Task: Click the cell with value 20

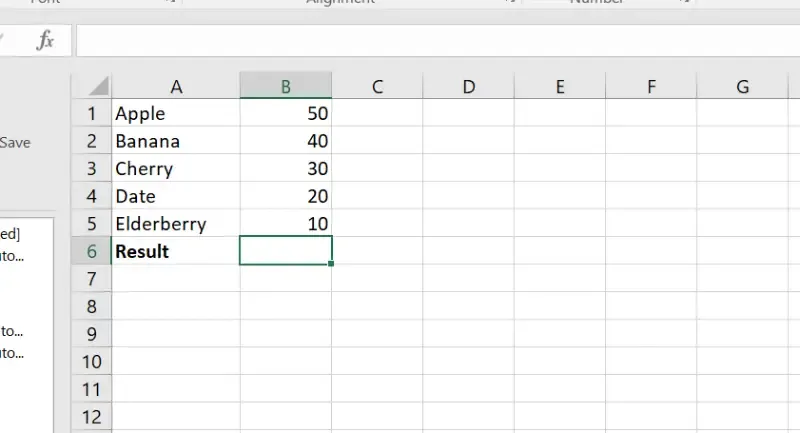Action: click(286, 195)
